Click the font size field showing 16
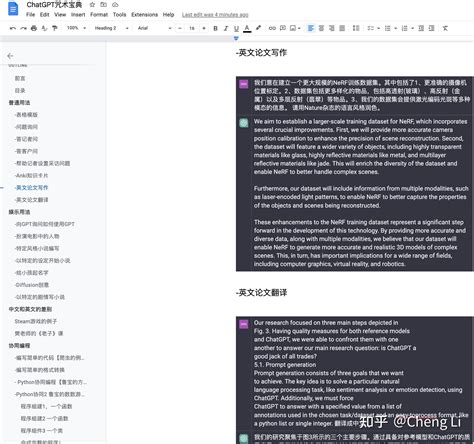 [x=192, y=28]
